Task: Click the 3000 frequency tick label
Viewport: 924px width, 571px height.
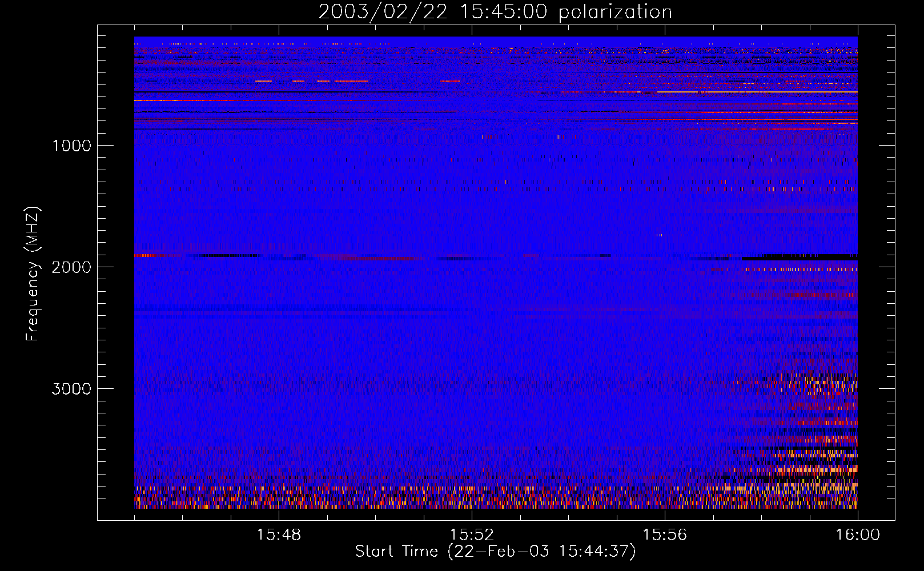Action: (x=71, y=389)
